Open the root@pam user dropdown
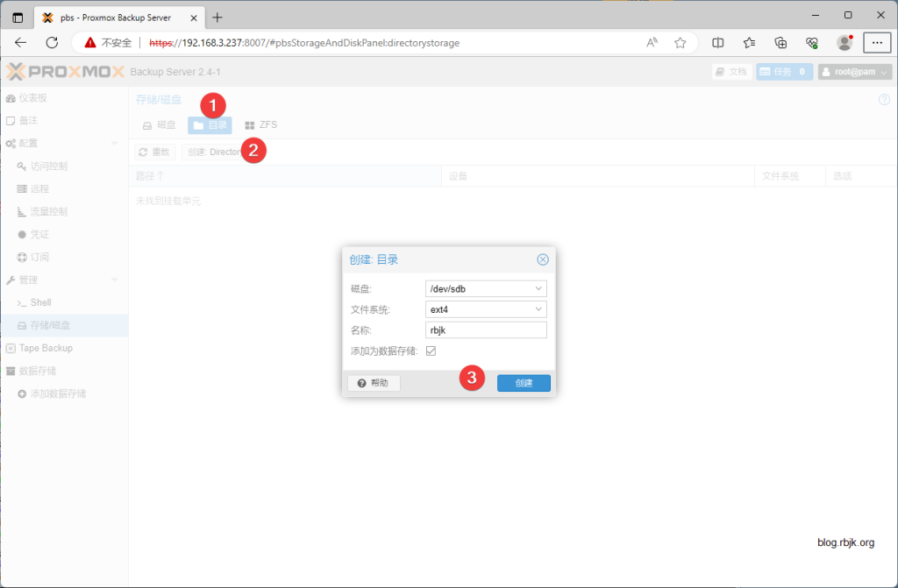The image size is (898, 588). pos(855,72)
